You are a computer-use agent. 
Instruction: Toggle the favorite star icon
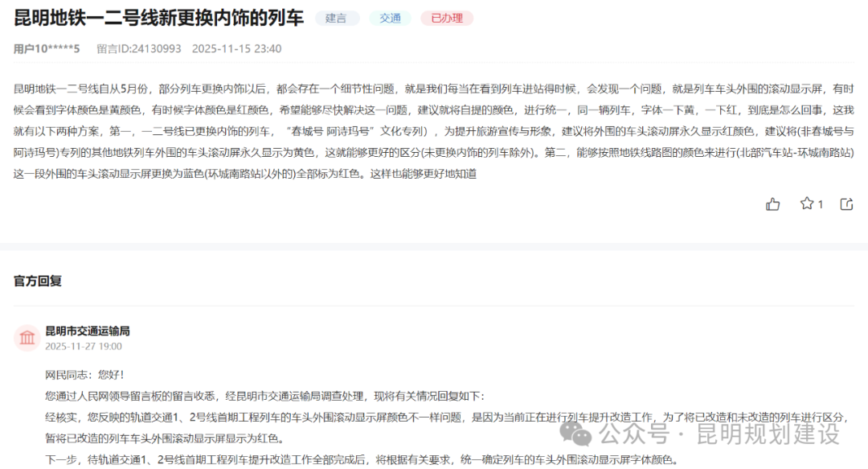(807, 204)
